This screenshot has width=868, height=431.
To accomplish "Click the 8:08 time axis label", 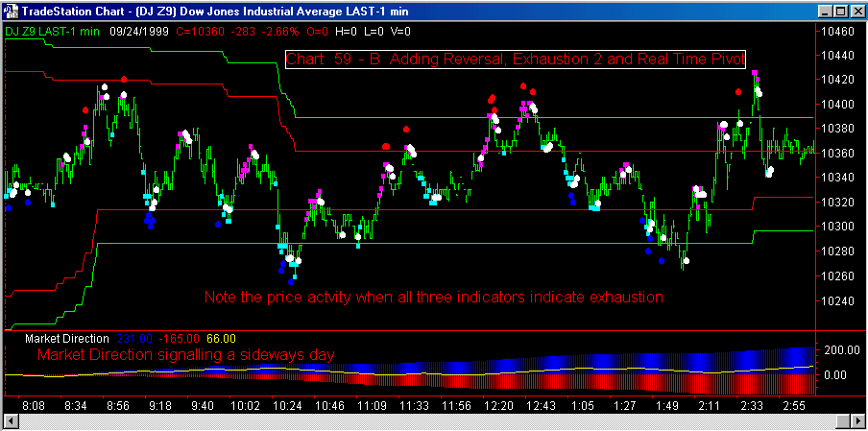I will click(x=35, y=405).
